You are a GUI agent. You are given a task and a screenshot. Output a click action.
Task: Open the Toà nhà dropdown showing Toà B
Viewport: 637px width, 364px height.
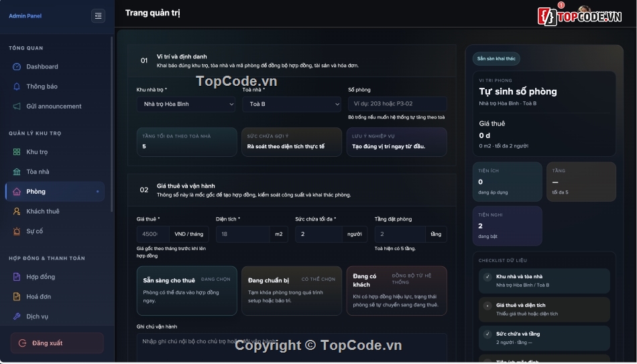point(292,105)
